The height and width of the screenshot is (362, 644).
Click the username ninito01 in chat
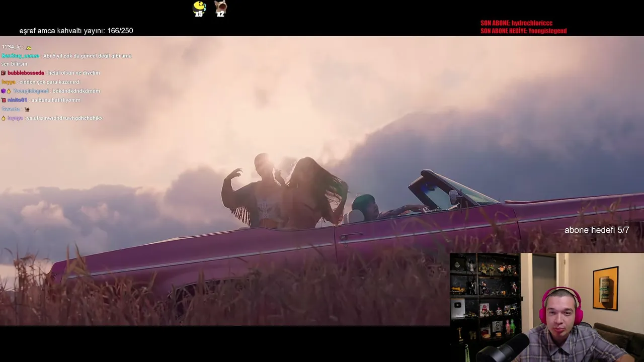[17, 100]
